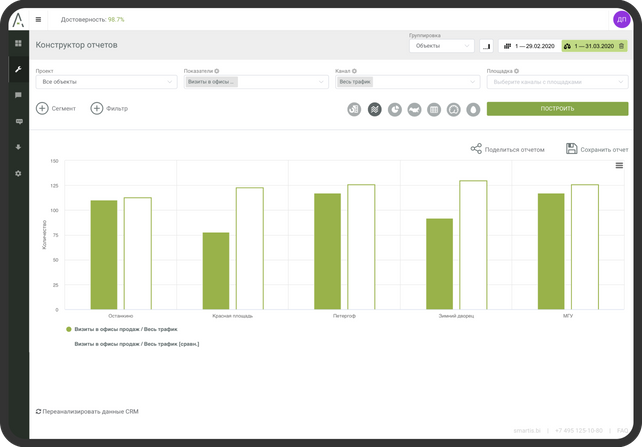The image size is (642, 447).
Task: Open the wrench report constructor in sidebar
Action: tap(18, 69)
